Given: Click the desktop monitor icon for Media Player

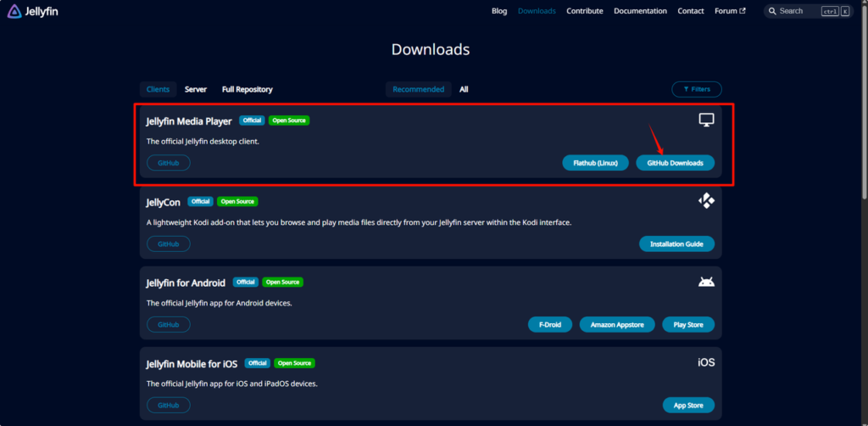Looking at the screenshot, I should point(705,121).
